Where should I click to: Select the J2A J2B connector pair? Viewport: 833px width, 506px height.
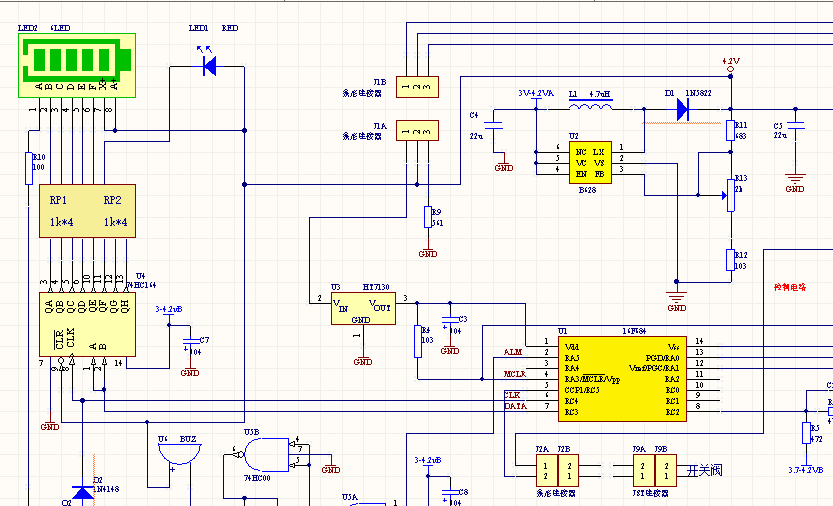554,469
